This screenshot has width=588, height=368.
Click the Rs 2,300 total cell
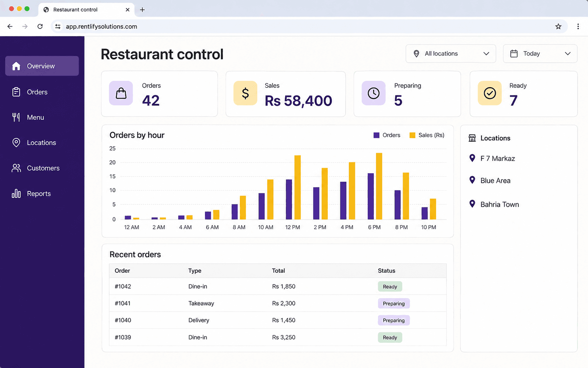pos(284,303)
